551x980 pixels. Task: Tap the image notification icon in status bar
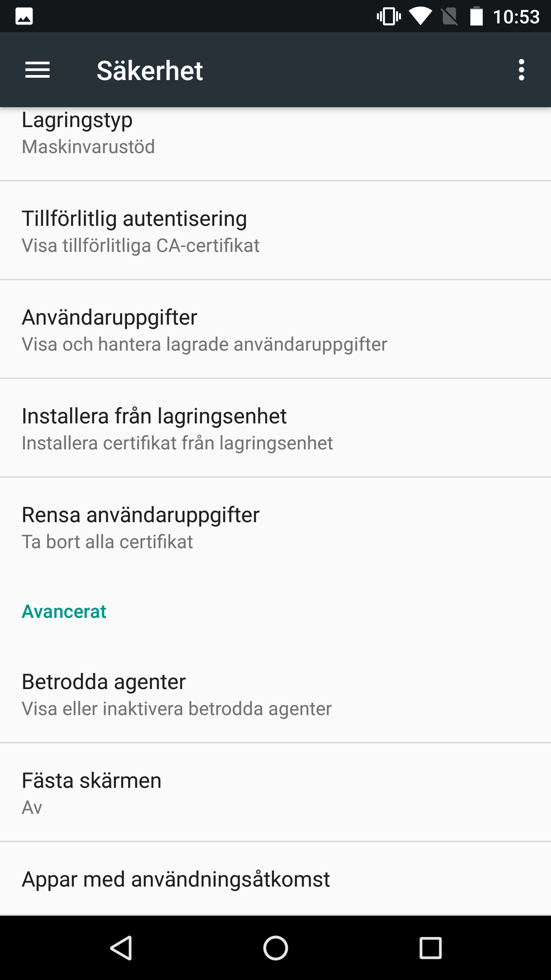(x=24, y=16)
